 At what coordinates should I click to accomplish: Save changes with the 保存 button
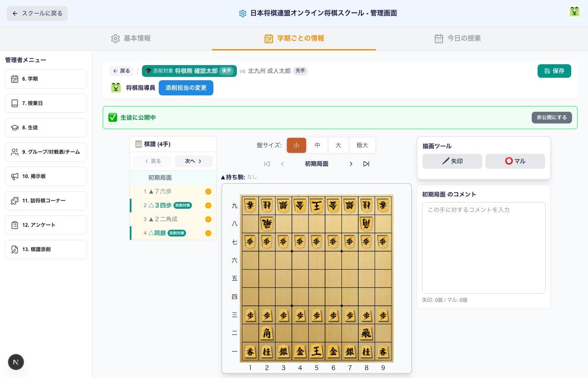tap(554, 71)
